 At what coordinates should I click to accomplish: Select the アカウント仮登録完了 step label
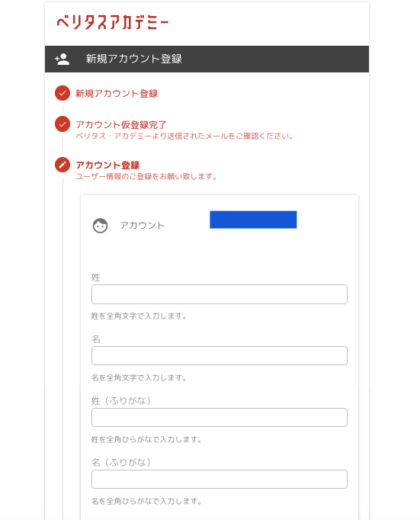(x=121, y=125)
